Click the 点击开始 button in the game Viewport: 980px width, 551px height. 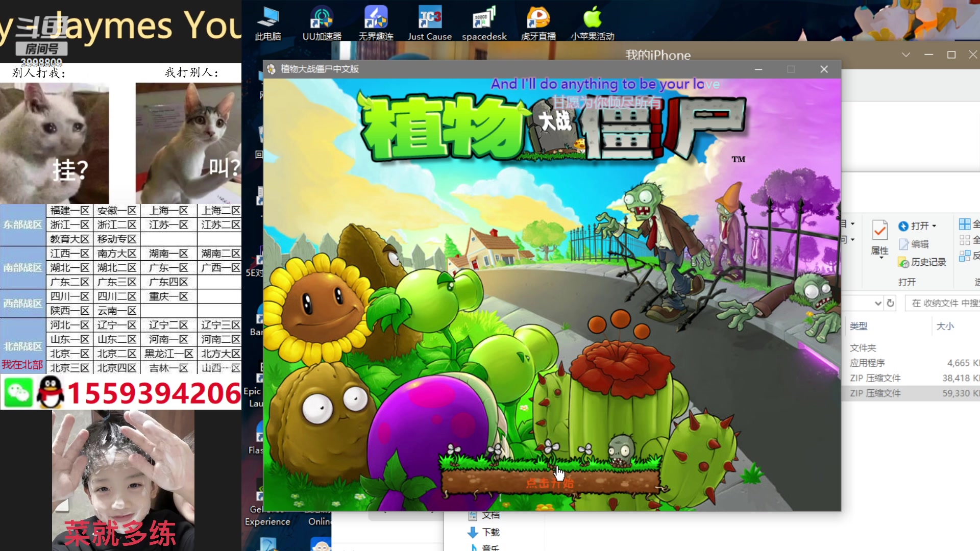coord(550,483)
